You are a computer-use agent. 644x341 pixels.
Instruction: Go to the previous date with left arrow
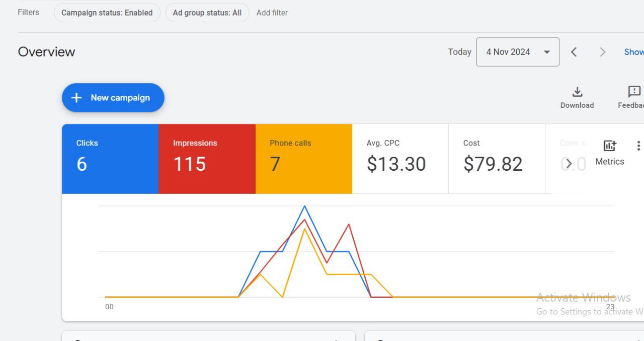pyautogui.click(x=574, y=52)
